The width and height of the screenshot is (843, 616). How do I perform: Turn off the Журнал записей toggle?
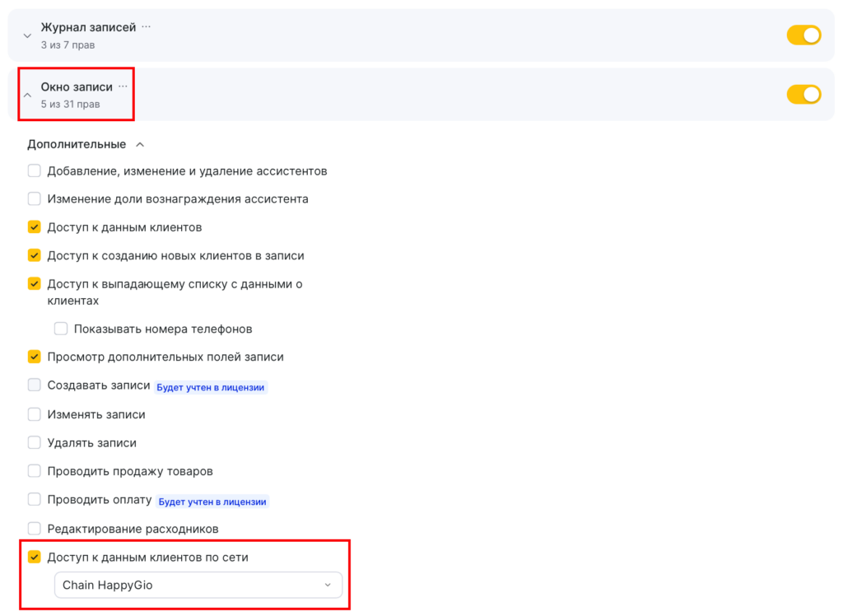[x=803, y=35]
